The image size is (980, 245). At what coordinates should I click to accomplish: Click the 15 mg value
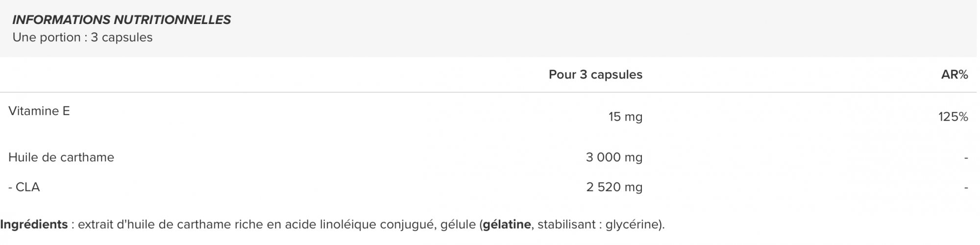(x=625, y=117)
